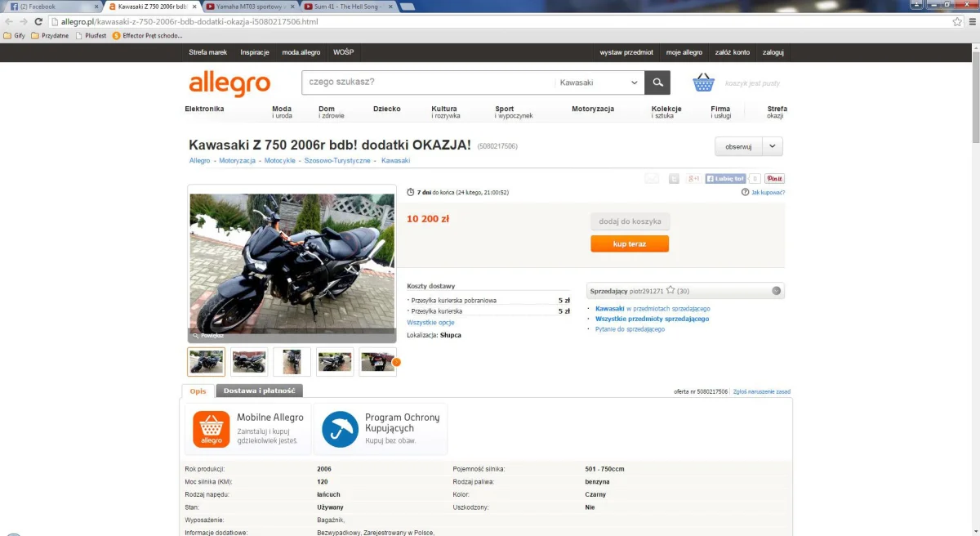Viewport: 980px width, 536px height.
Task: Click the Facebook 'Lubię to!' button
Action: click(x=725, y=178)
